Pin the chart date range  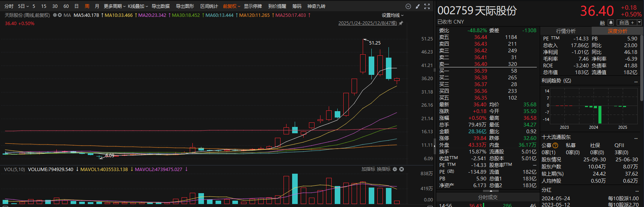pyautogui.click(x=401, y=23)
